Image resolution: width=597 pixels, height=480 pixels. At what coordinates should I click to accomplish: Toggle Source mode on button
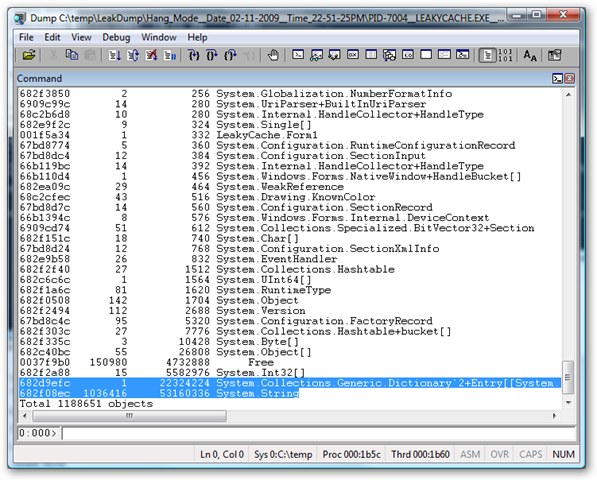(x=487, y=55)
